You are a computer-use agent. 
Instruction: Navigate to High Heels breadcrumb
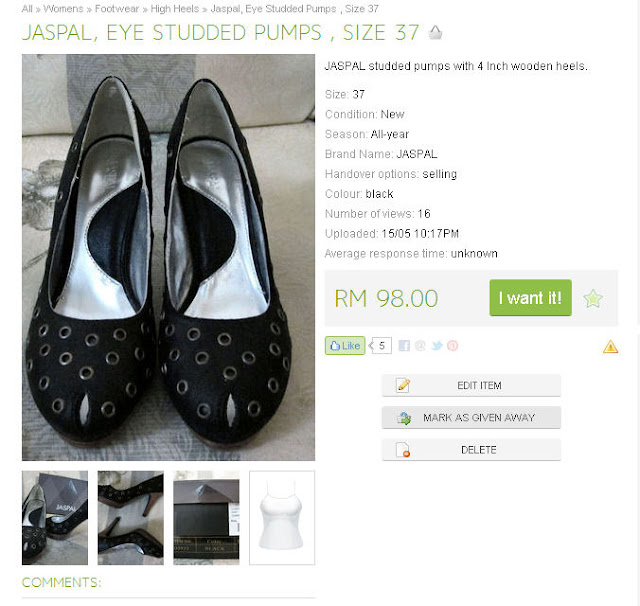point(175,9)
